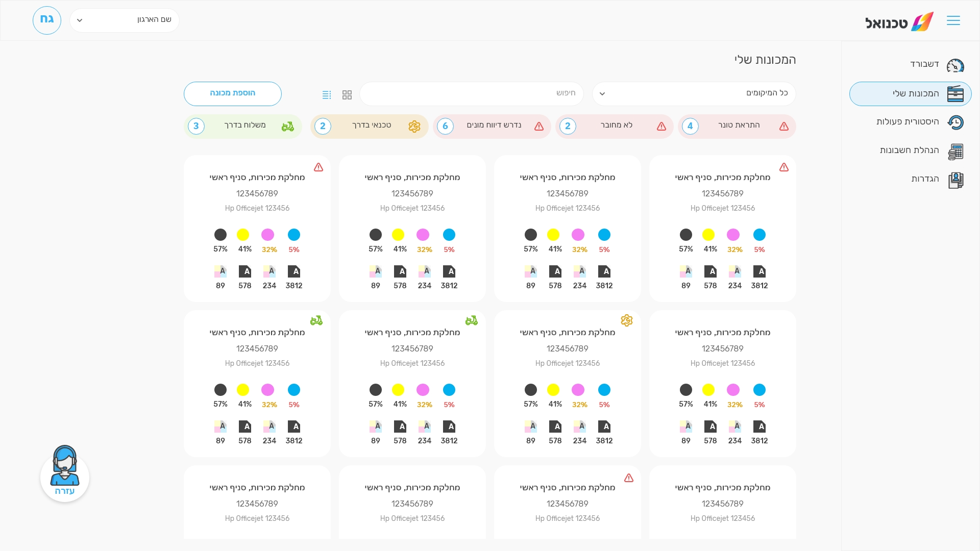The height and width of the screenshot is (551, 980).
Task: Click inside the חיפוש search field
Action: tap(472, 94)
